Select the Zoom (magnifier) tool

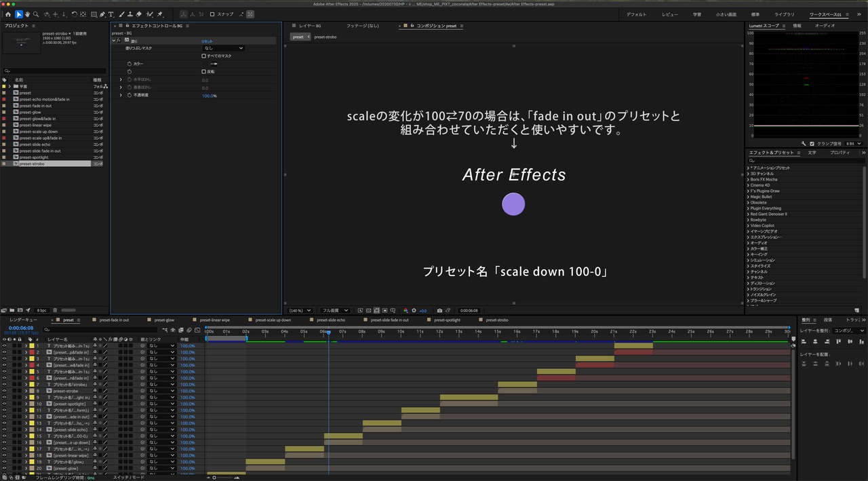[37, 14]
